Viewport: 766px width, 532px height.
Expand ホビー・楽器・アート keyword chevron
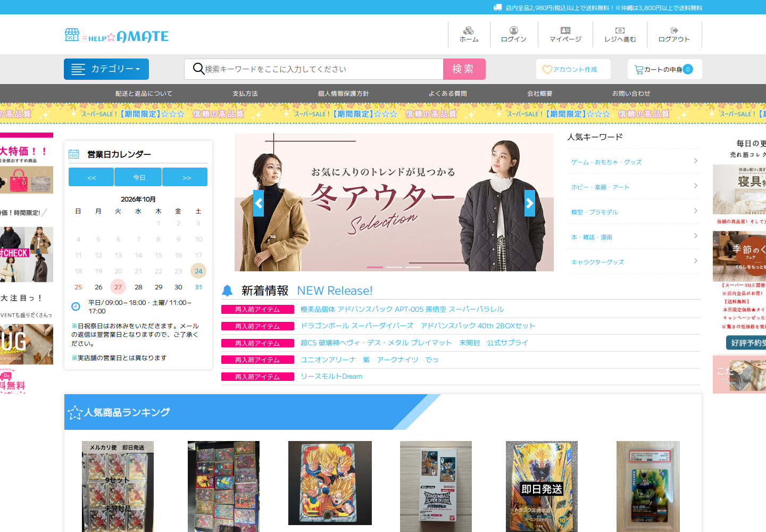pos(695,186)
